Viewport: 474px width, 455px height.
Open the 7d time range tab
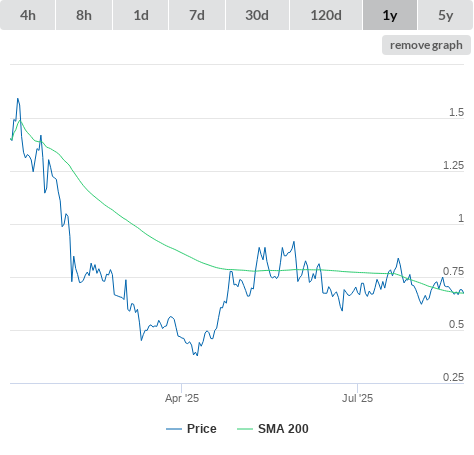(x=197, y=15)
